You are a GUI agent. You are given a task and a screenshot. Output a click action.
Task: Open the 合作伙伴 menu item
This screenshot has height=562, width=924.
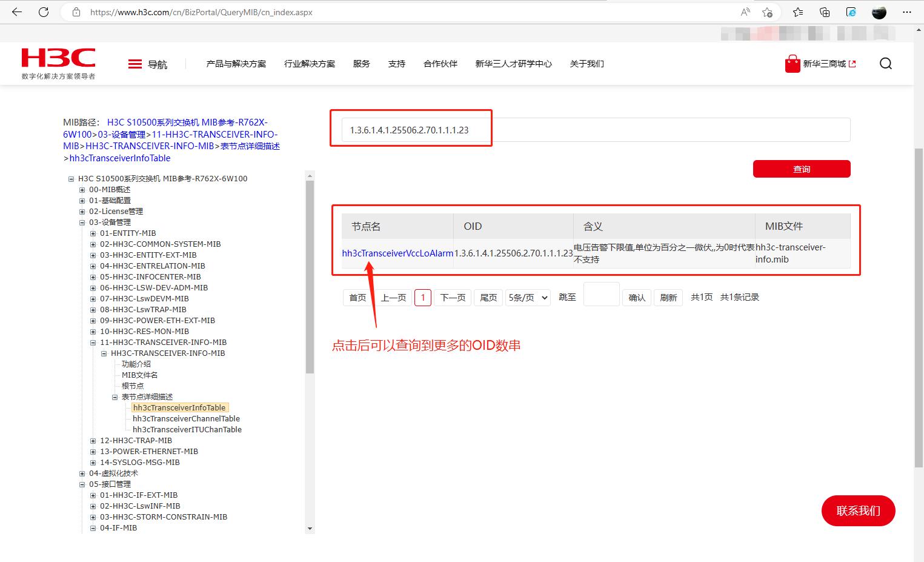(440, 64)
